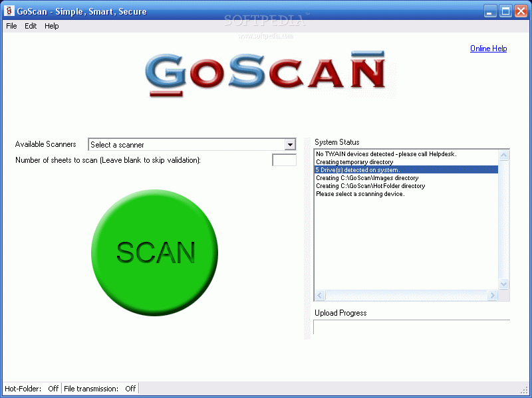This screenshot has height=398, width=532.
Task: Open the File menu
Action: click(11, 26)
